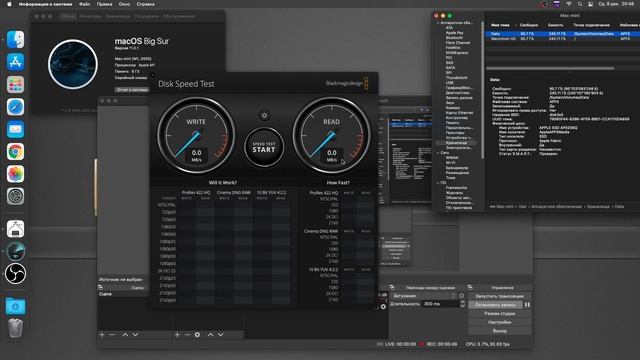
Task: Open OBS audio mixer settings gear
Action: [x=383, y=307]
